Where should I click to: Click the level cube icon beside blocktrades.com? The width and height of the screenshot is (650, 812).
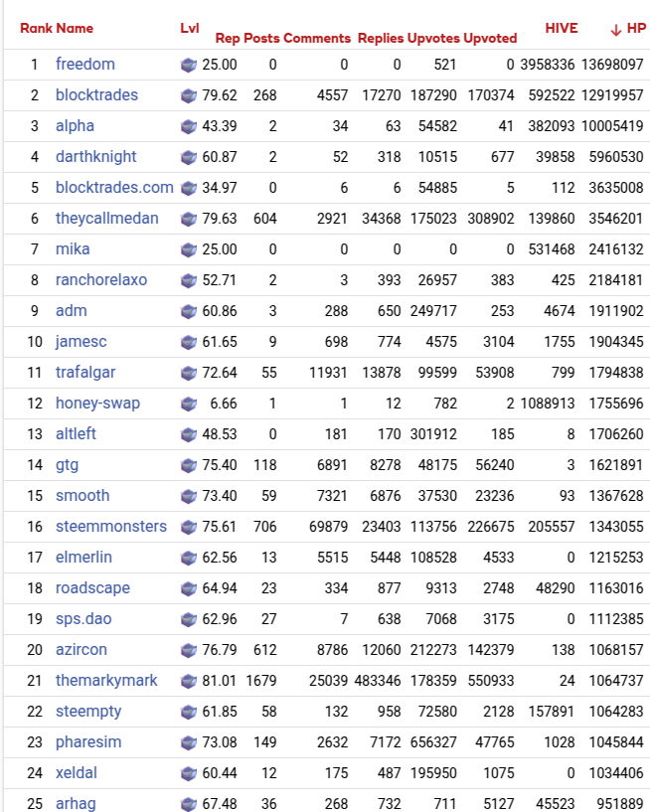(x=189, y=188)
